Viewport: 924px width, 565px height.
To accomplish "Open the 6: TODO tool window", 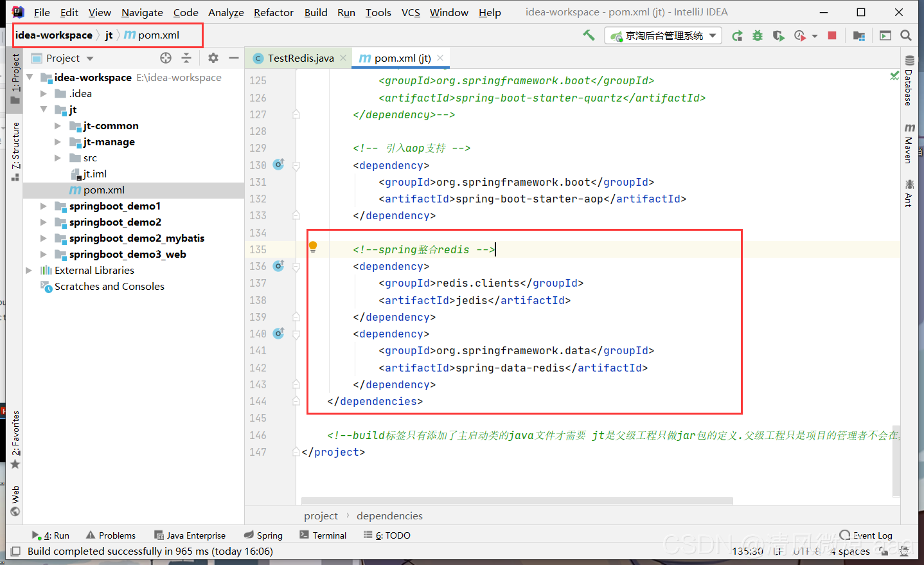I will [387, 535].
